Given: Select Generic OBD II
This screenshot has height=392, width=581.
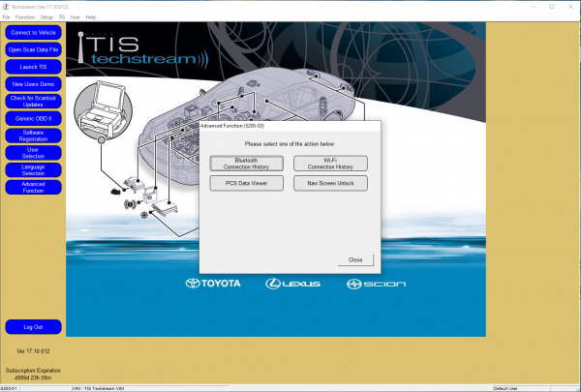Looking at the screenshot, I should pos(33,118).
